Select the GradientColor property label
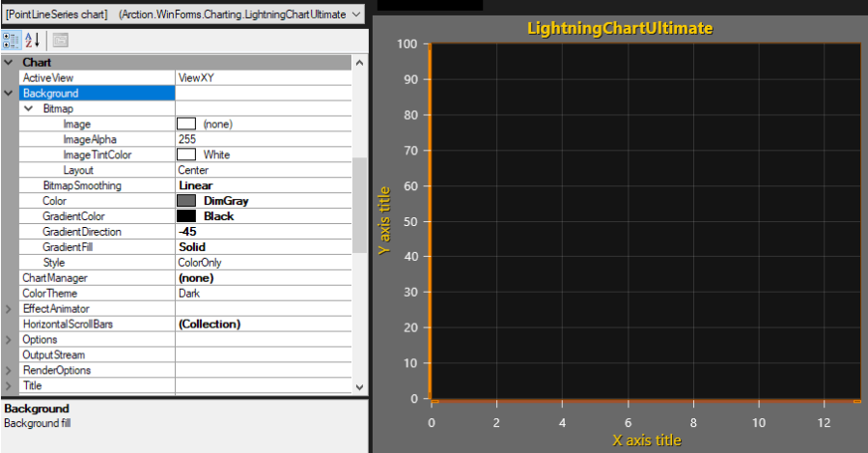868x453 pixels. (73, 216)
